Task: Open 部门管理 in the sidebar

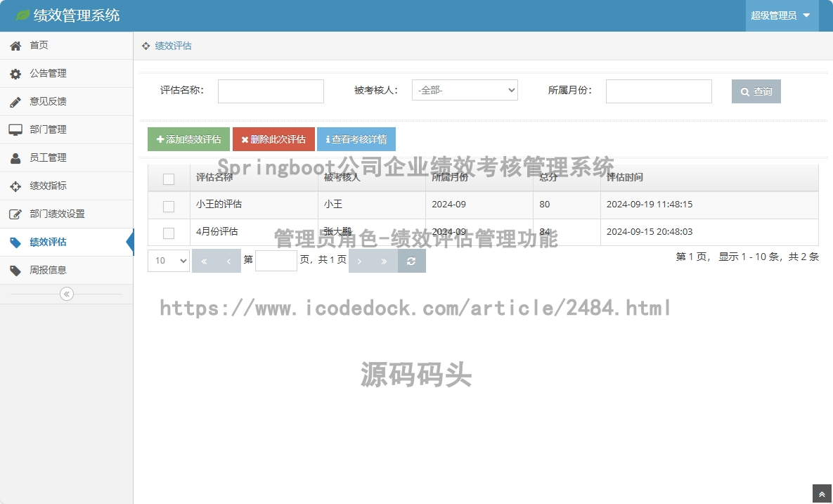Action: pos(66,129)
